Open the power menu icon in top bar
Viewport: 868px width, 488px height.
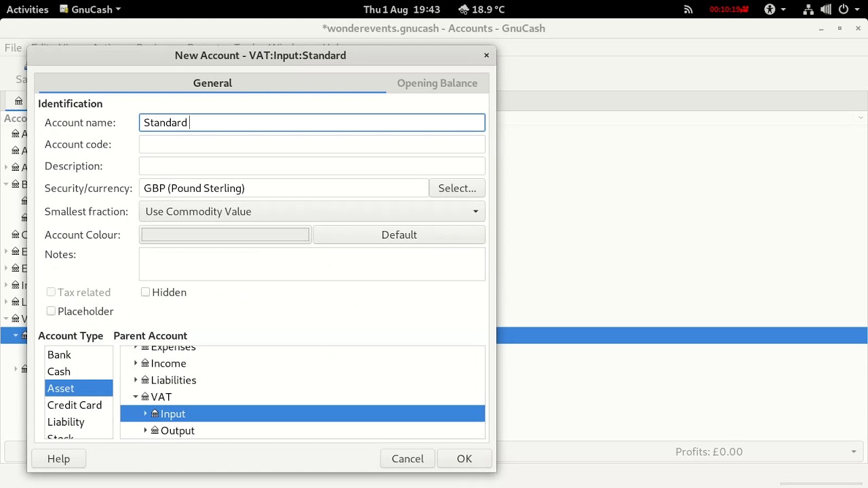pyautogui.click(x=844, y=9)
